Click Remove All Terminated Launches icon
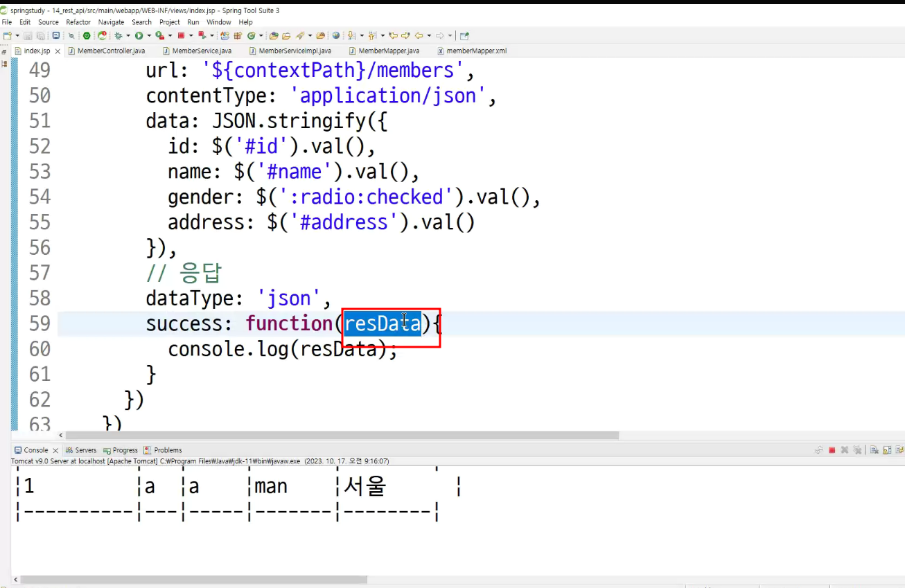Image resolution: width=905 pixels, height=588 pixels. click(857, 450)
